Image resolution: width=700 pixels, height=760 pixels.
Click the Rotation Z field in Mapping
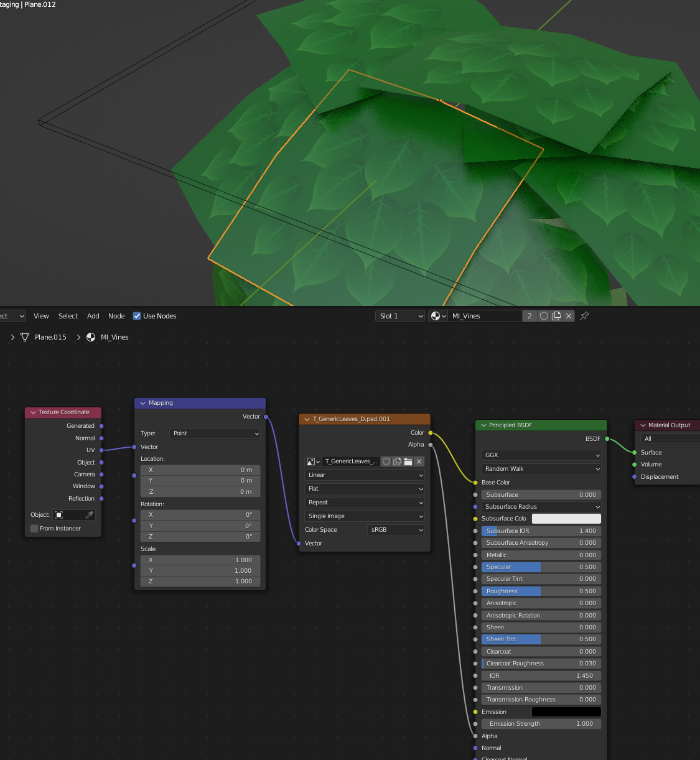[x=200, y=536]
